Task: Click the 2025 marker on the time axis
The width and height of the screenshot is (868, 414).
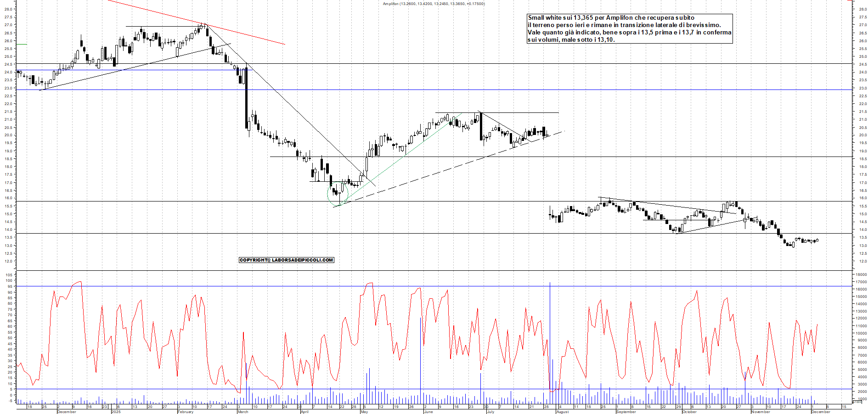Action: pos(116,412)
